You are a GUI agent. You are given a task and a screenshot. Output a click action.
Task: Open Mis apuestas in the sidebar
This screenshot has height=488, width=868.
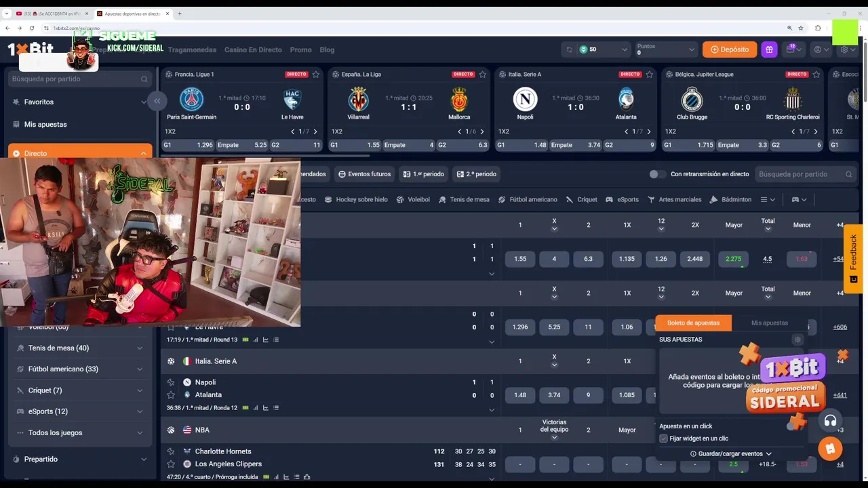click(x=79, y=124)
